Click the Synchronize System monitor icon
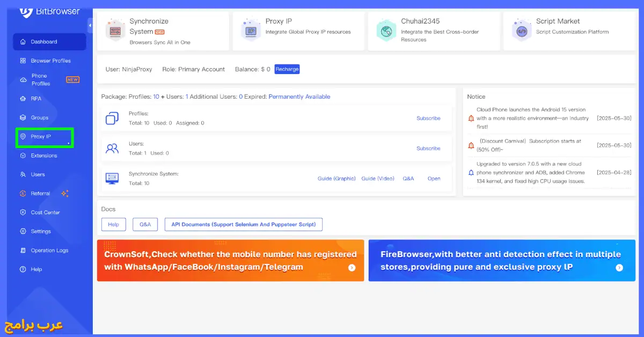This screenshot has height=337, width=644. [112, 179]
